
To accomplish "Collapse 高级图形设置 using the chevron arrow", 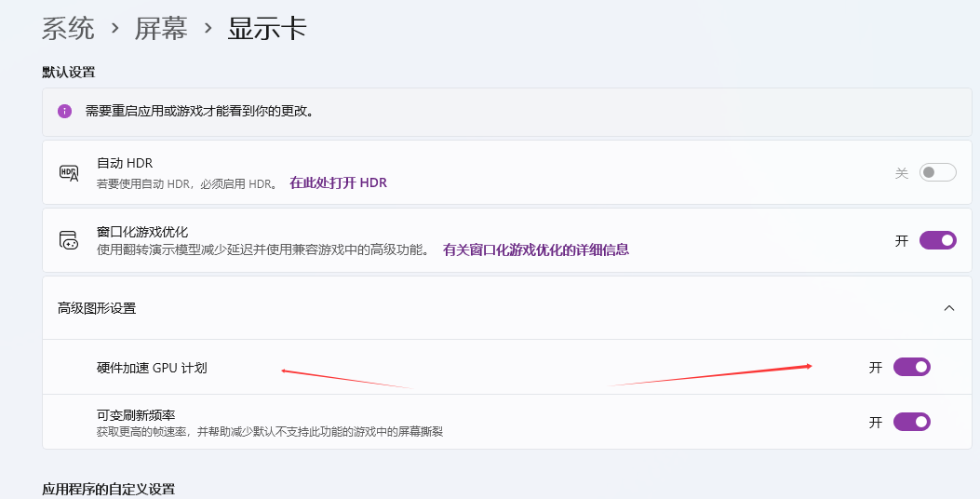I will tap(948, 308).
